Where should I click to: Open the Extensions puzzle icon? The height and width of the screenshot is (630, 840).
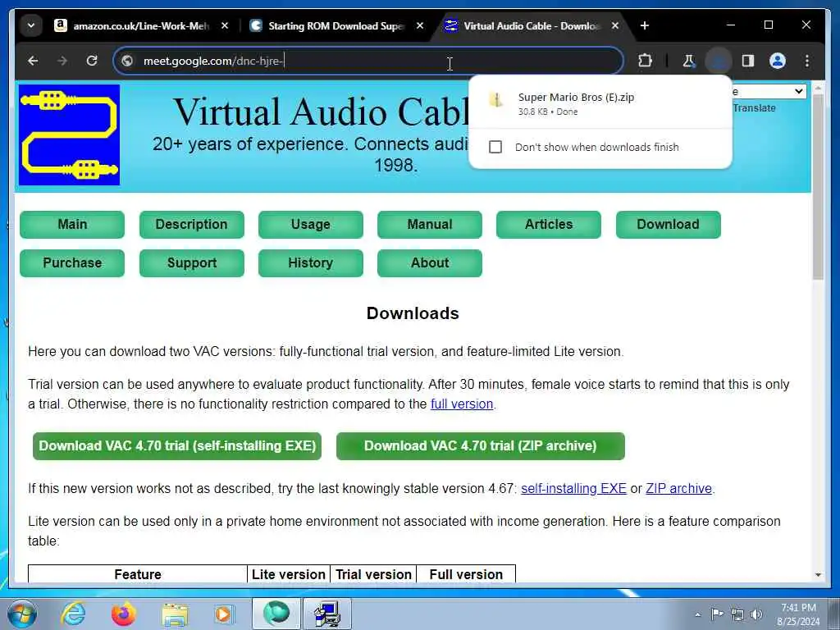tap(645, 61)
